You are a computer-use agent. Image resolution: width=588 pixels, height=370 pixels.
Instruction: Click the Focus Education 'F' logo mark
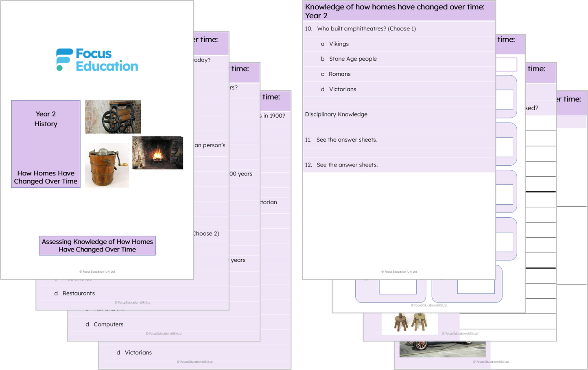64,60
